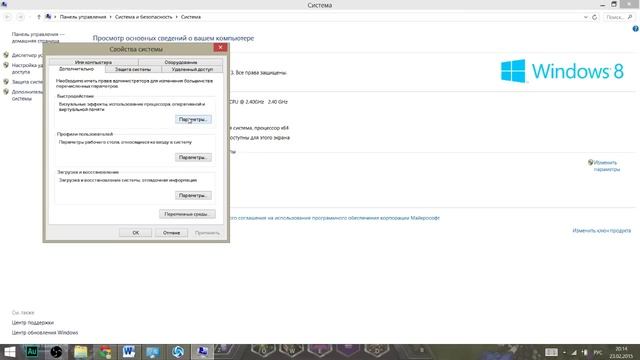Open Параметры under Быстродействие
The height and width of the screenshot is (360, 640).
point(193,120)
